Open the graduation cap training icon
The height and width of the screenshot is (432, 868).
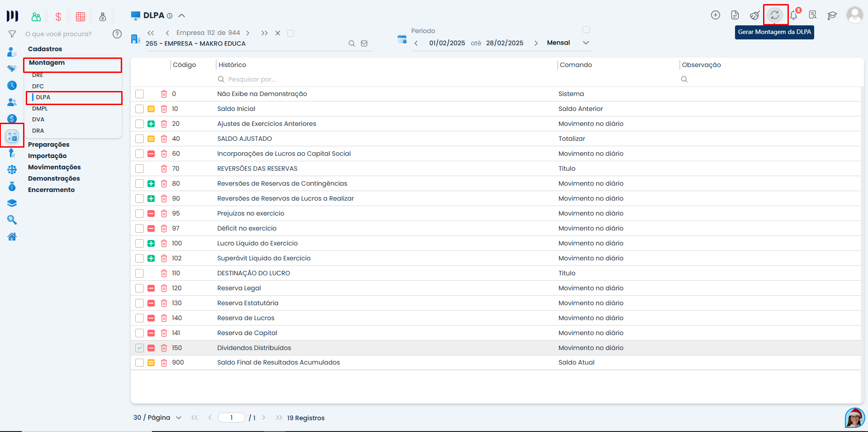pos(832,16)
